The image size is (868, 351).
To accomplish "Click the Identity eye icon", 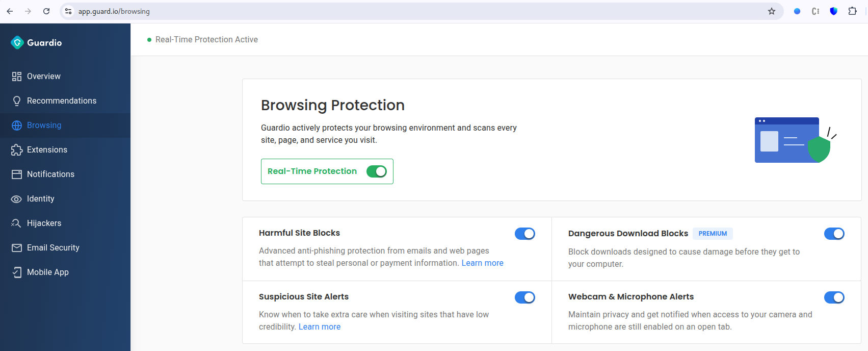I will point(17,199).
